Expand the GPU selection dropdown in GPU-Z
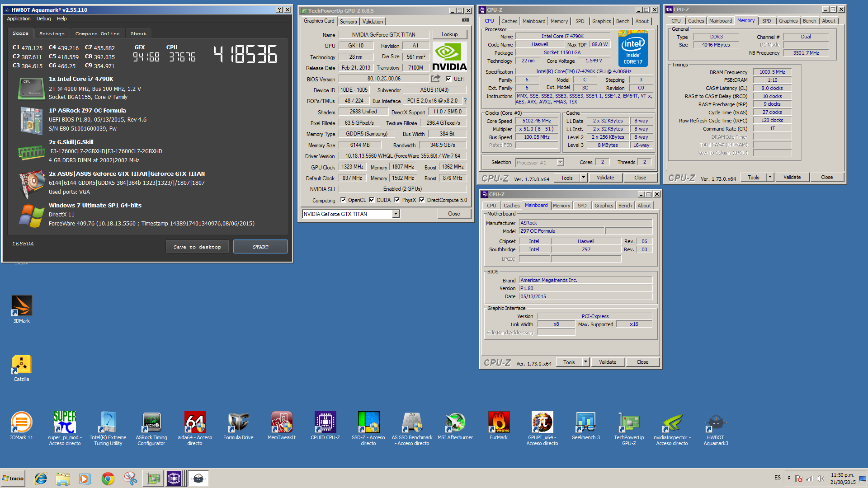The height and width of the screenshot is (488, 868). (x=396, y=214)
